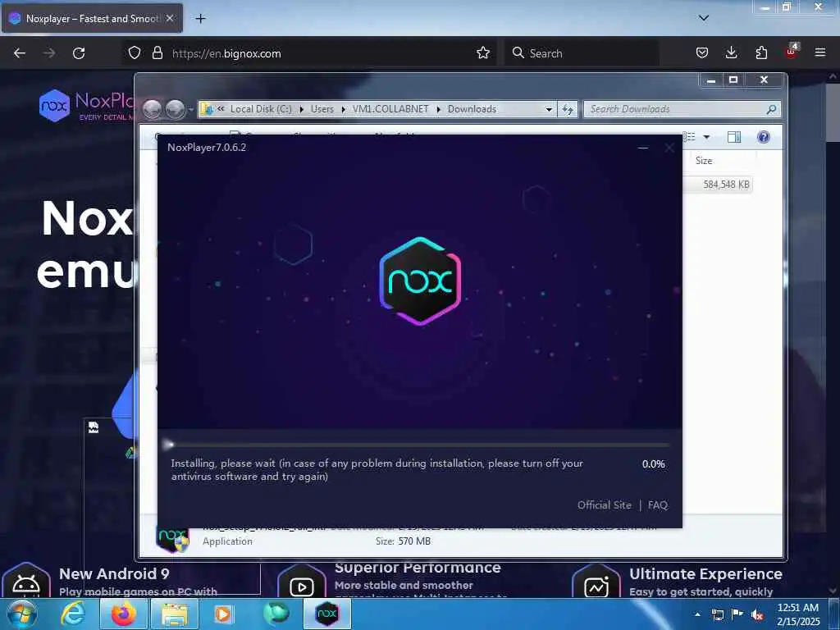Expand Explorer address bar history dropdown
The width and height of the screenshot is (840, 630).
[549, 109]
